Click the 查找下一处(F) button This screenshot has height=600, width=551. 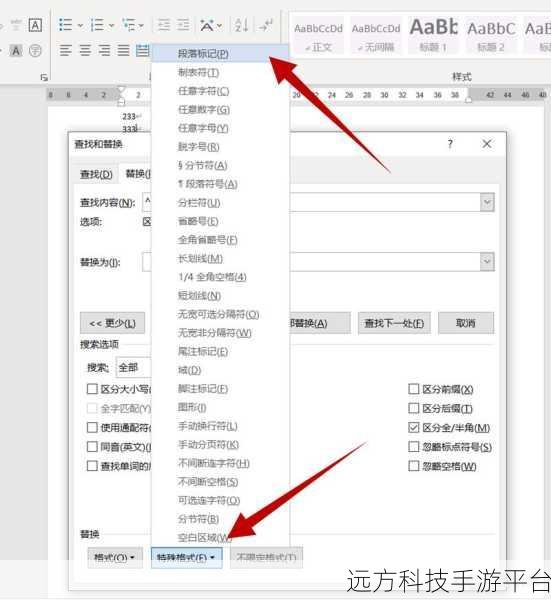(x=394, y=323)
